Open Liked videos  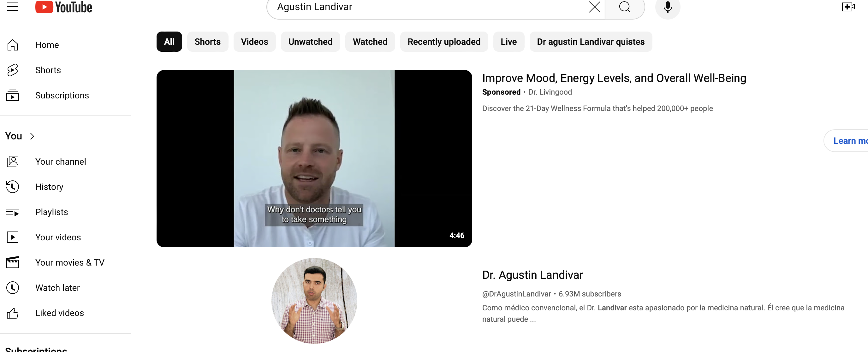pyautogui.click(x=59, y=313)
